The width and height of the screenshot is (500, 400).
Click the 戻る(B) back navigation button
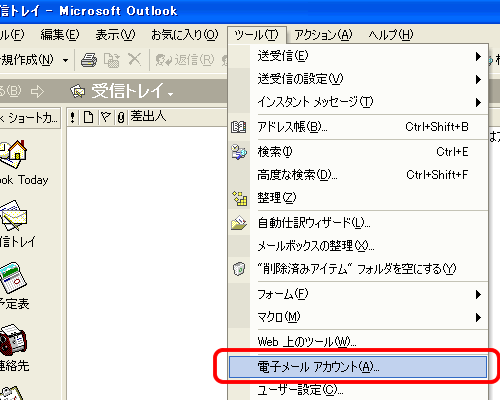11,91
